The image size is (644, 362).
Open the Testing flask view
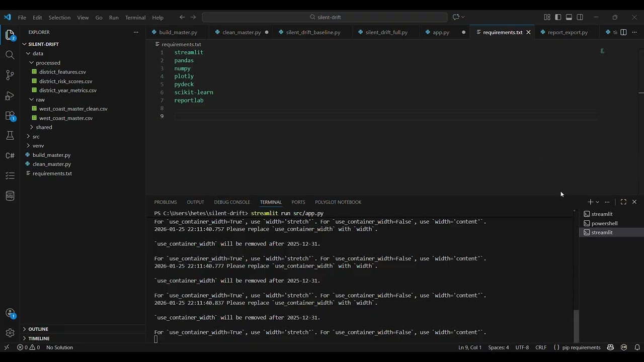pos(10,135)
